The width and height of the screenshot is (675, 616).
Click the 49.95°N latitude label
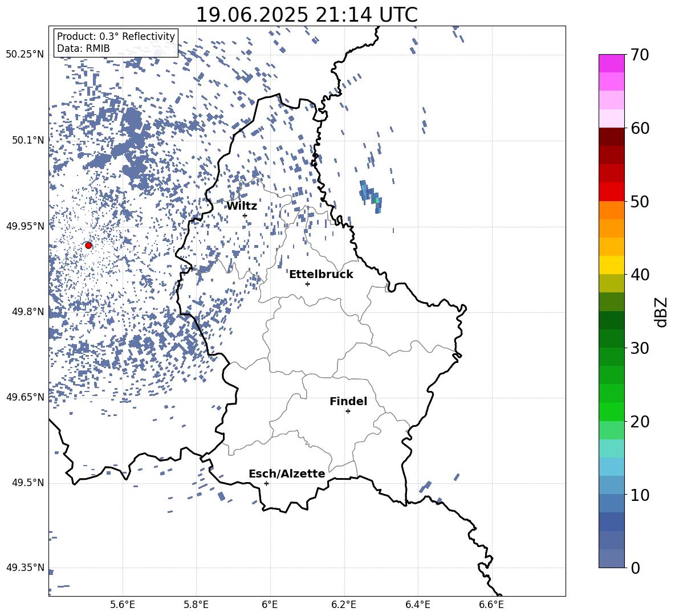click(x=25, y=226)
